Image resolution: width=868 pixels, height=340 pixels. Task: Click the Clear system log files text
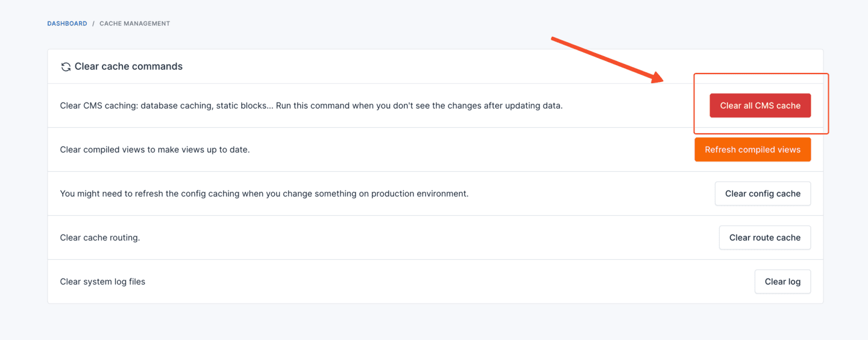102,282
